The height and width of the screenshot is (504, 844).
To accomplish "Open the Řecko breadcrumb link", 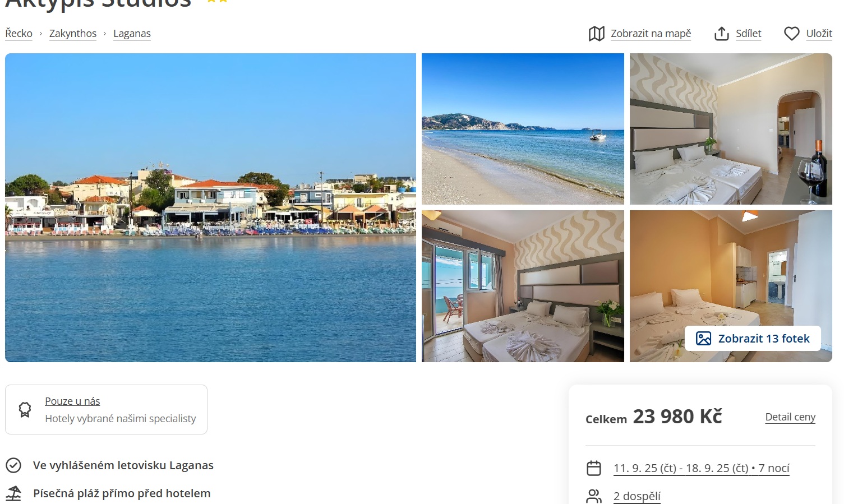I will coord(19,34).
